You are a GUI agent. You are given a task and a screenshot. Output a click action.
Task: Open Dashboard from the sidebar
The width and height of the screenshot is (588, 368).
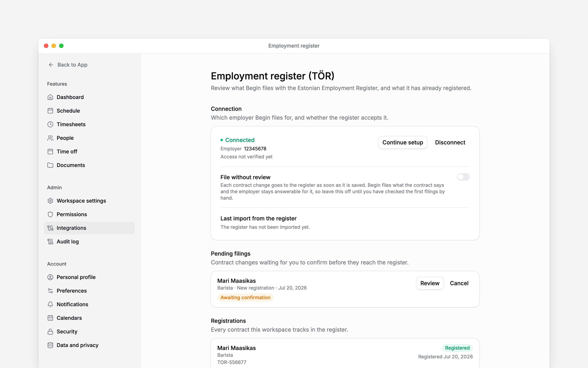(89, 97)
